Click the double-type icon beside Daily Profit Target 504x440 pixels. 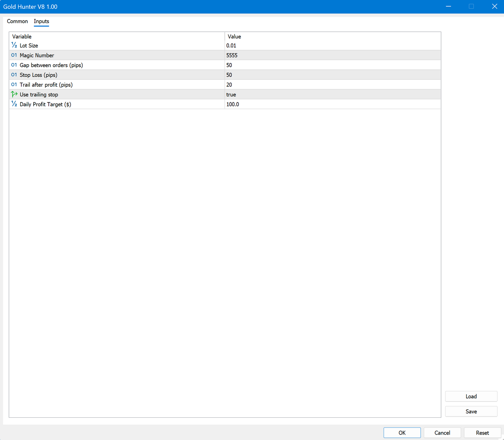pyautogui.click(x=14, y=104)
